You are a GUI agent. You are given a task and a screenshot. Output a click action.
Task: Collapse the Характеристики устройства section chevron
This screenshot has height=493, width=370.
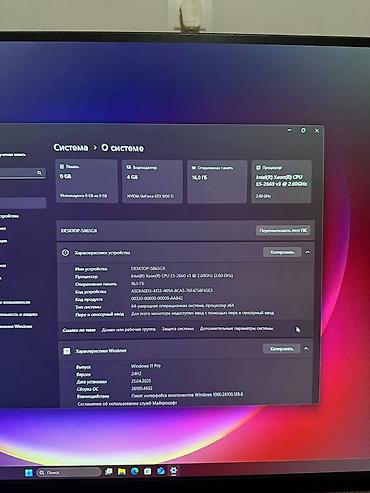[307, 252]
